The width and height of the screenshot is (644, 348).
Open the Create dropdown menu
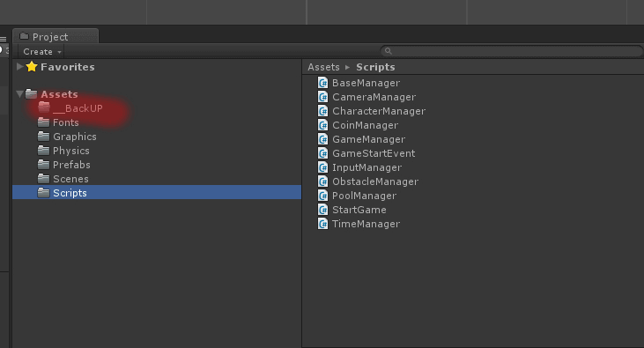point(42,52)
